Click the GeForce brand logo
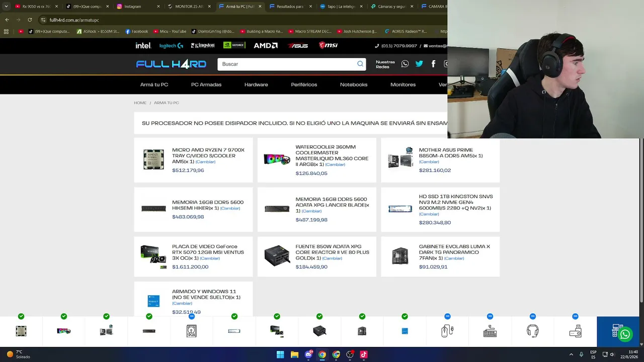Image resolution: width=644 pixels, height=362 pixels. (234, 45)
